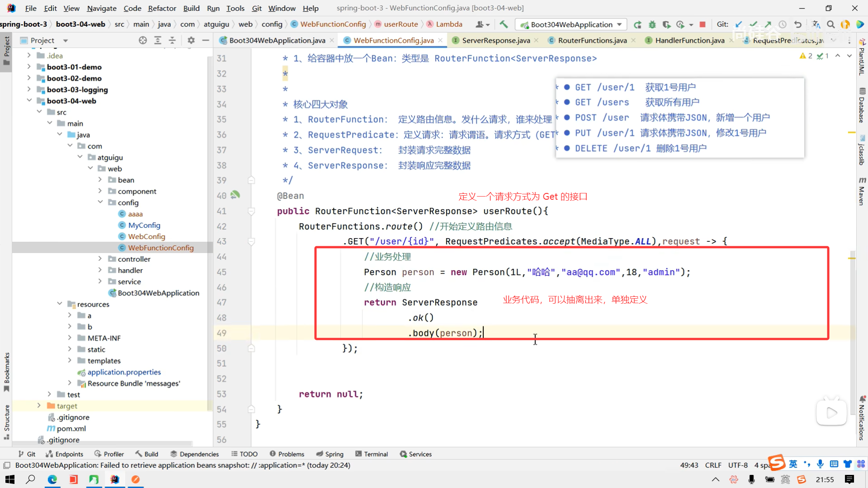868x488 pixels.
Task: Click the Rollback undo arrow icon
Action: [798, 24]
